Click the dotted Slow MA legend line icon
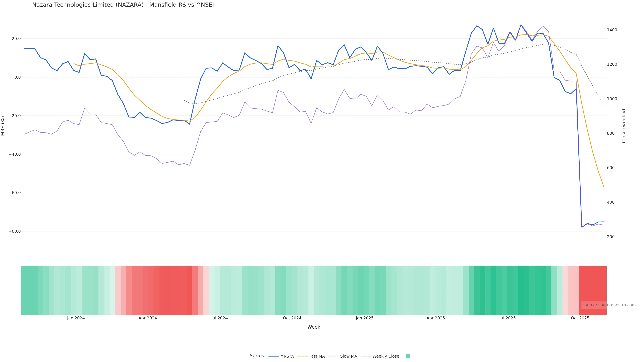The image size is (644, 362). tap(333, 356)
